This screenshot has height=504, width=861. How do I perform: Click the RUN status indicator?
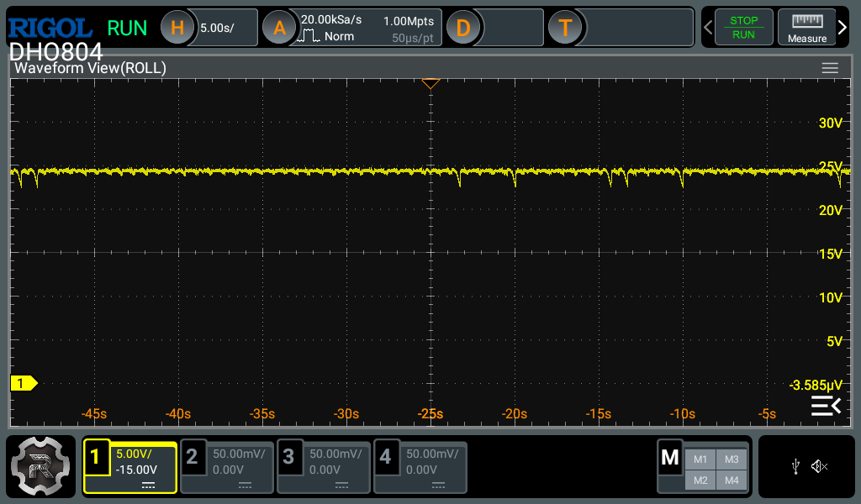pos(128,28)
